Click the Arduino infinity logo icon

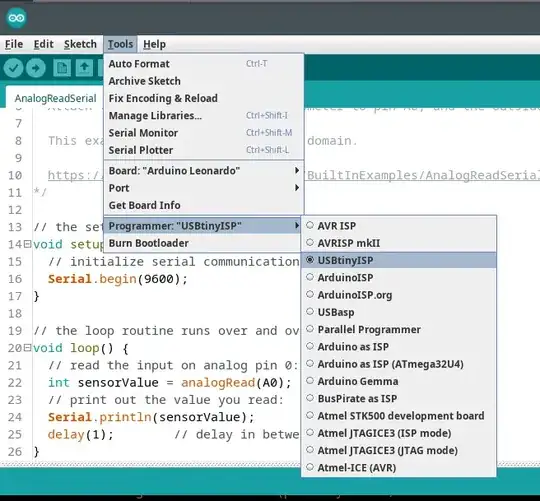[x=16, y=18]
